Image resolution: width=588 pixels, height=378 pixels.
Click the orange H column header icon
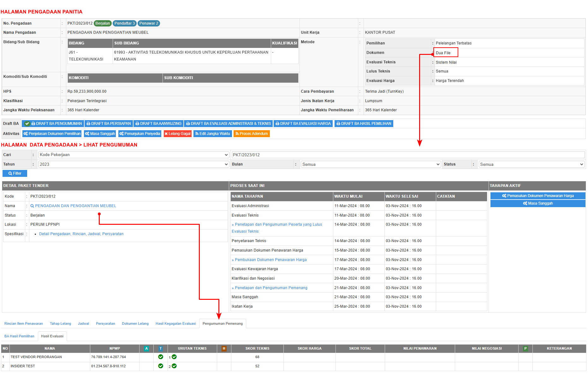coord(224,348)
